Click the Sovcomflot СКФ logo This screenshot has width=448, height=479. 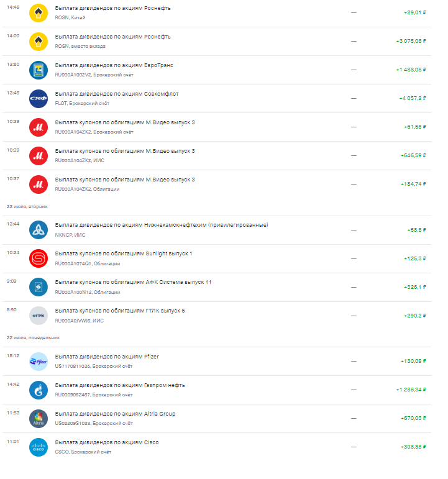[x=38, y=99]
